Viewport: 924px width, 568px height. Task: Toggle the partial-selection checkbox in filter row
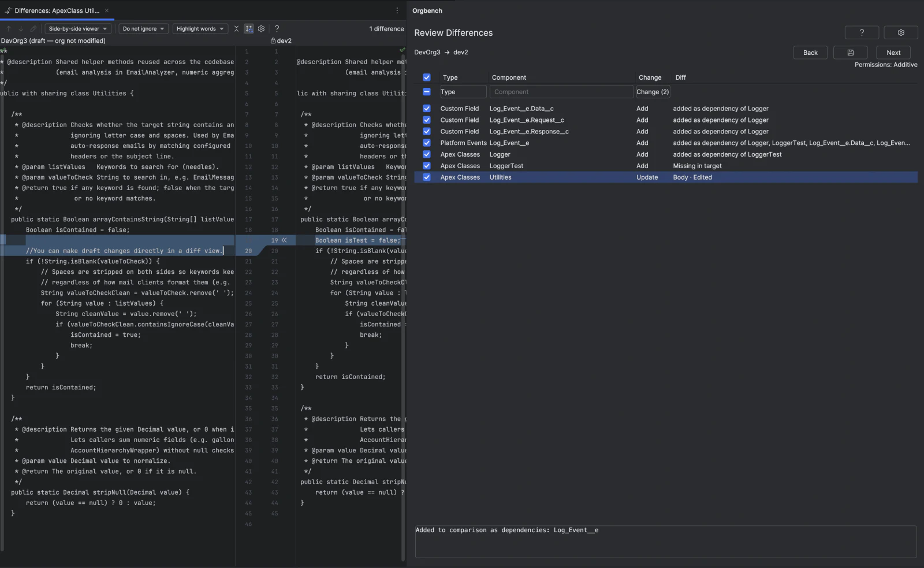[x=427, y=92]
